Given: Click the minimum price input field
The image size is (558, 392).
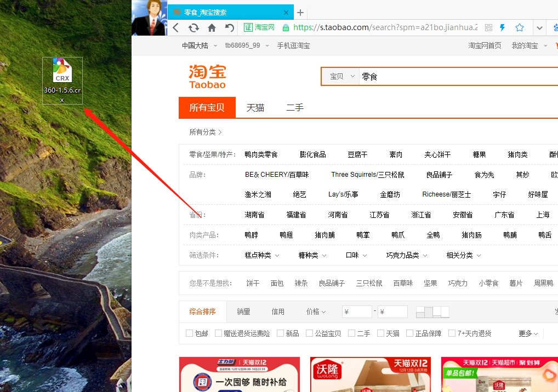Looking at the screenshot, I should 357,312.
